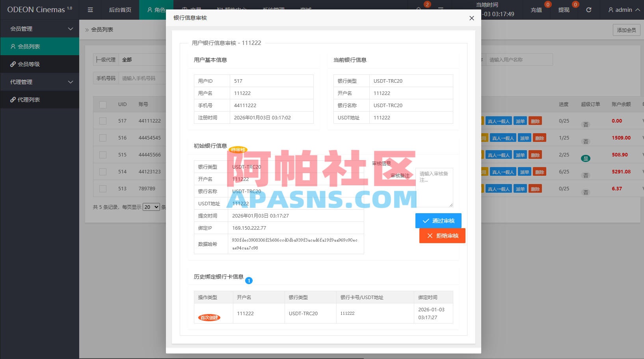Click the 添加会员 button

(x=627, y=30)
